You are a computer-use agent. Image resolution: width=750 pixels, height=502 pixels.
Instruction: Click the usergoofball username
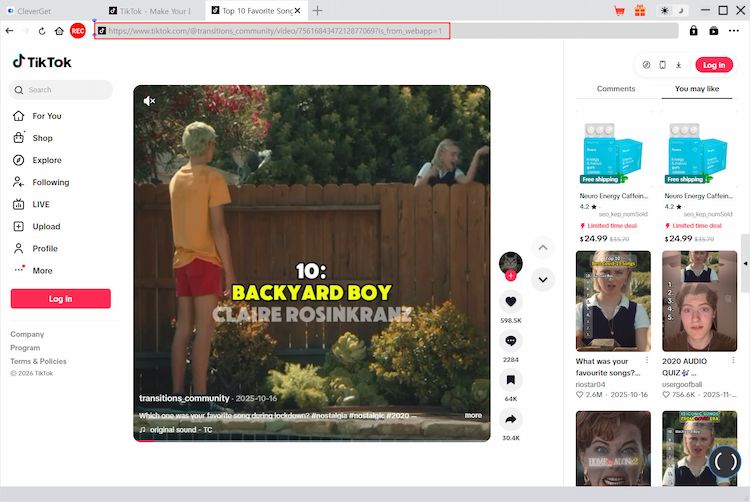pyautogui.click(x=682, y=384)
